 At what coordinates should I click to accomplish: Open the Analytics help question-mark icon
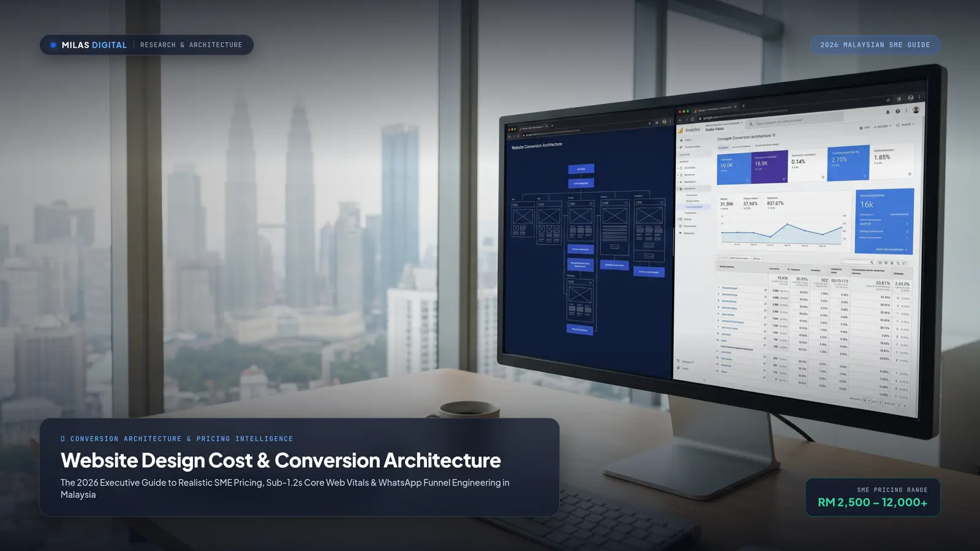pos(897,111)
